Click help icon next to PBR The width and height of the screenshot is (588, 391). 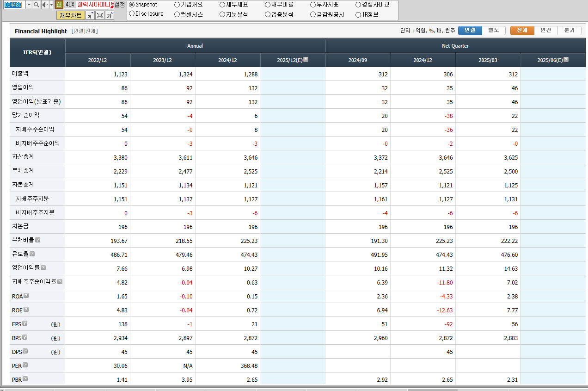(x=25, y=379)
